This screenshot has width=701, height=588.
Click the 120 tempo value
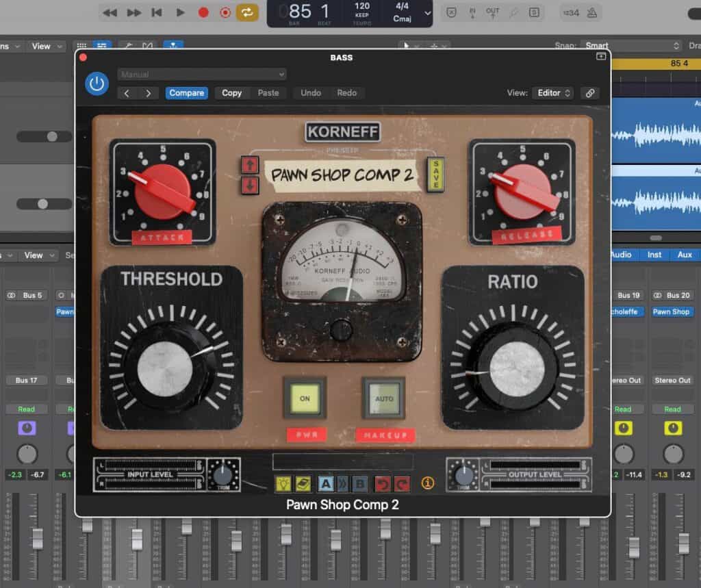point(362,6)
